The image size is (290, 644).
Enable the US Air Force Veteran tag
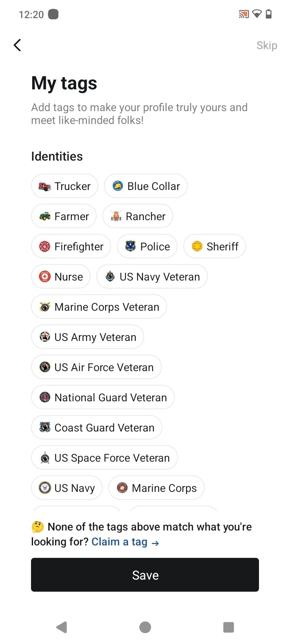click(x=96, y=367)
